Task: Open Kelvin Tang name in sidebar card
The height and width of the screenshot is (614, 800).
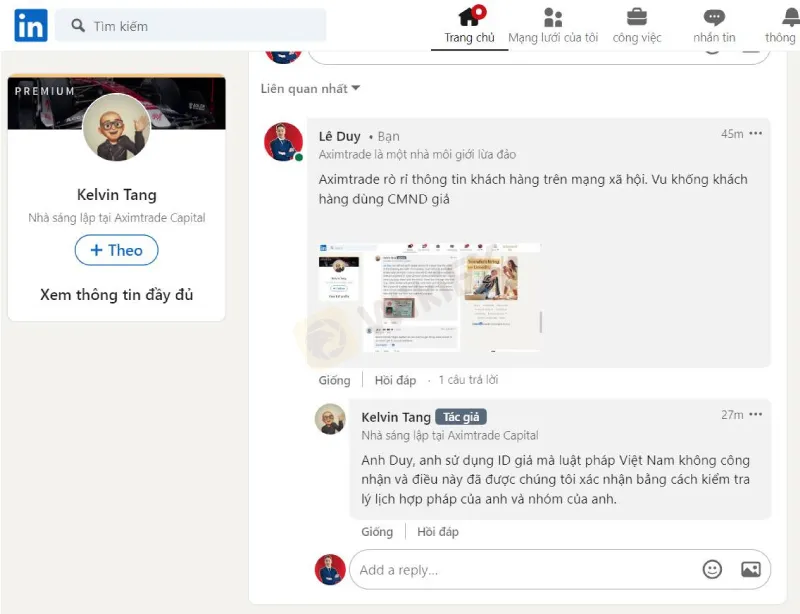Action: click(117, 195)
